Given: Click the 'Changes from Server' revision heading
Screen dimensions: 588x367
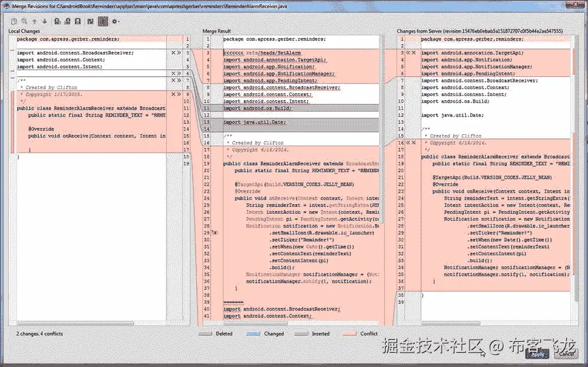Looking at the screenshot, I should tap(480, 31).
